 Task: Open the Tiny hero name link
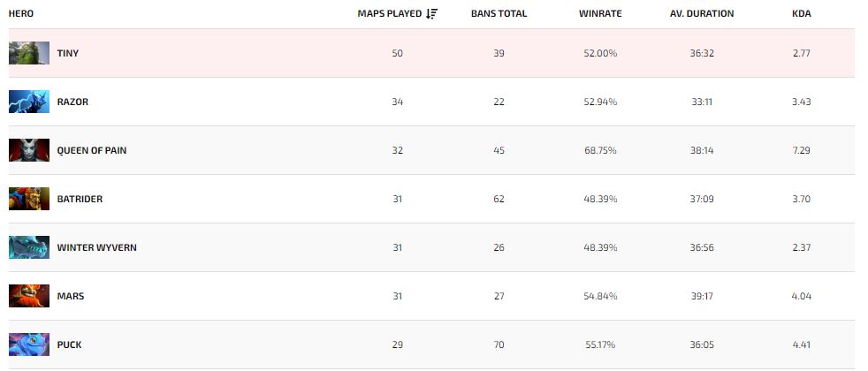[x=68, y=53]
